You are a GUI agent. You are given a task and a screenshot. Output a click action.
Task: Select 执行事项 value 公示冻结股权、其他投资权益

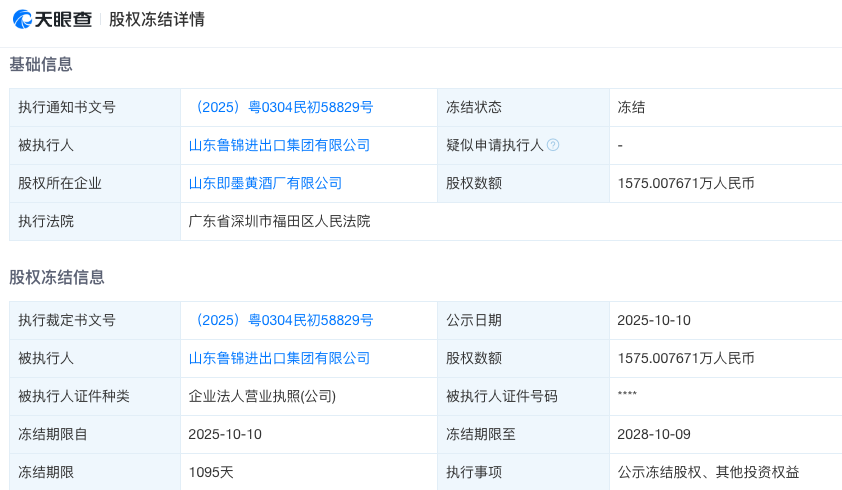tap(708, 472)
